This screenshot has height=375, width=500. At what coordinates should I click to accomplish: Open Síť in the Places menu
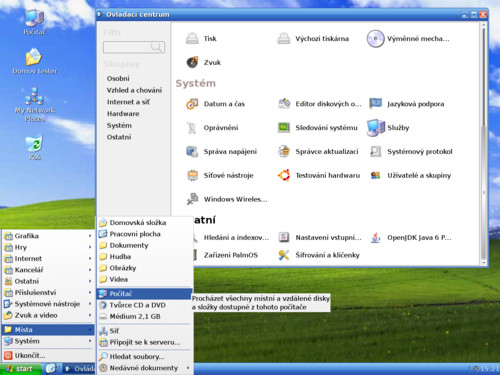(x=145, y=331)
